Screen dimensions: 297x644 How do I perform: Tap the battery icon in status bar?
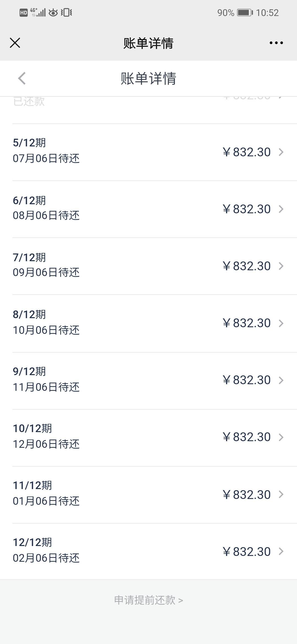click(x=245, y=13)
